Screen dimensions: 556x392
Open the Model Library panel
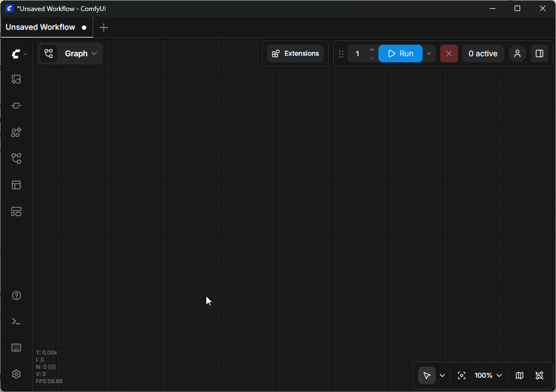pyautogui.click(x=16, y=105)
